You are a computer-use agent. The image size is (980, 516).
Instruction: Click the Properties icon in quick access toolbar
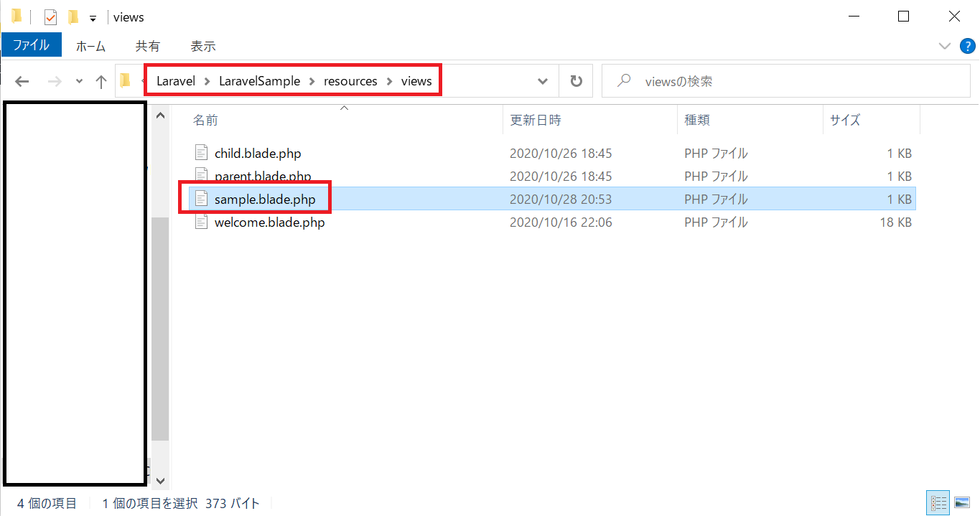pyautogui.click(x=50, y=17)
